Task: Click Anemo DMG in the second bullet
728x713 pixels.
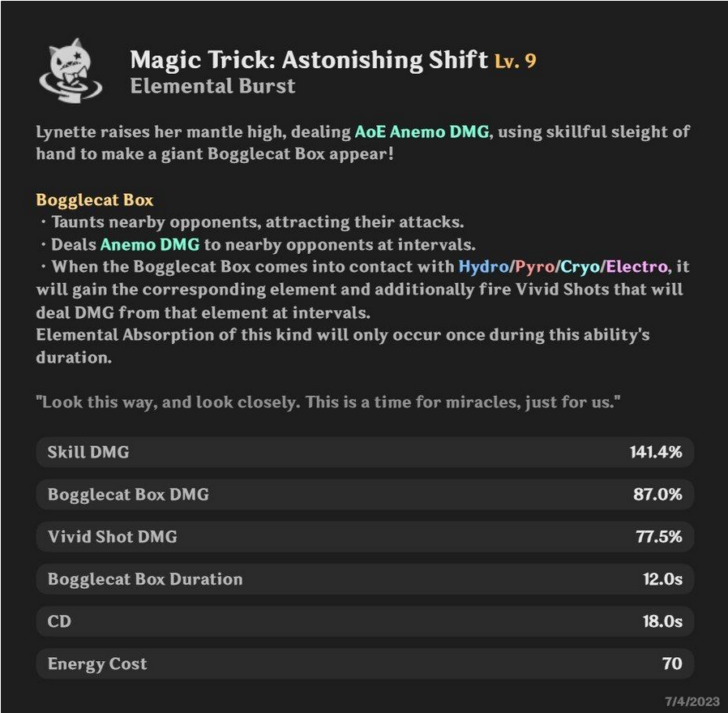Action: tap(149, 244)
